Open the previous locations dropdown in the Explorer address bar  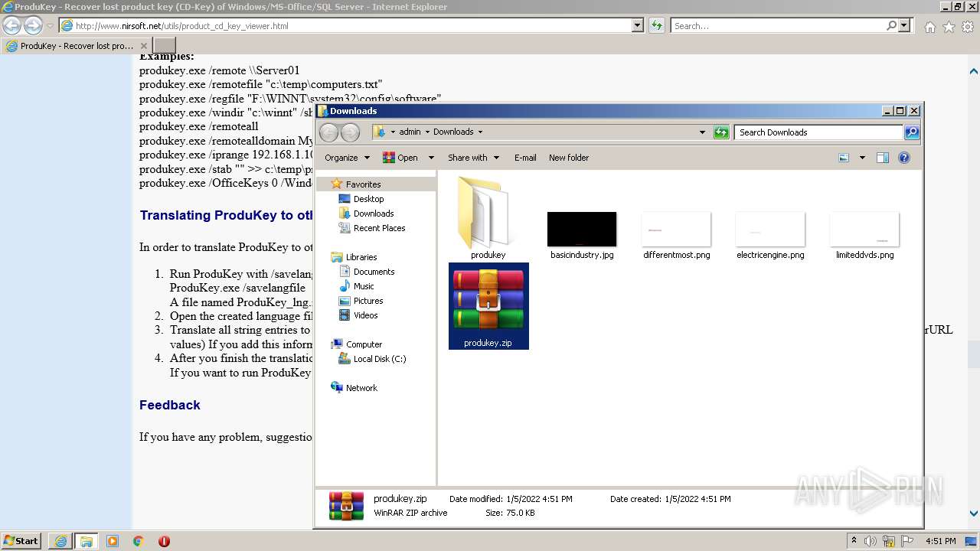702,132
